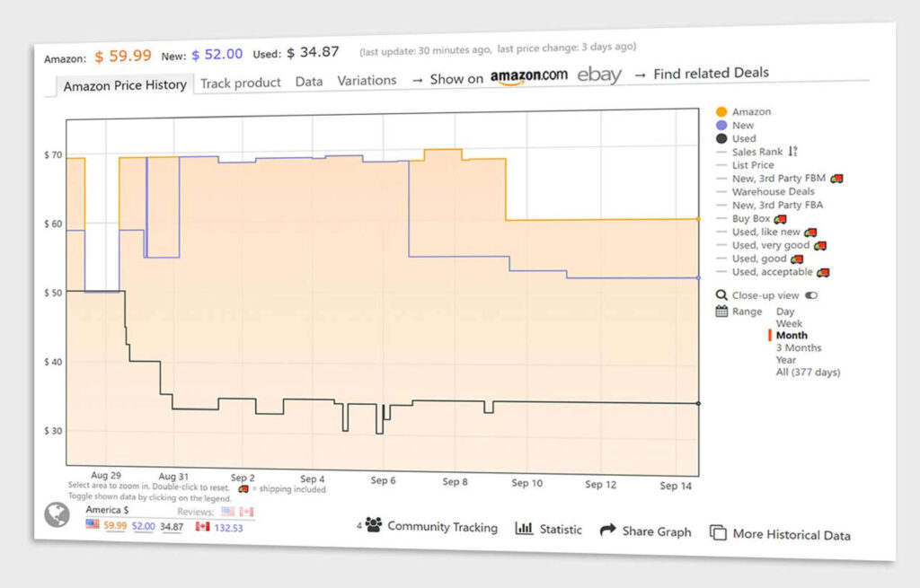Image resolution: width=920 pixels, height=588 pixels.
Task: Open the Find related Deals link
Action: (x=711, y=74)
